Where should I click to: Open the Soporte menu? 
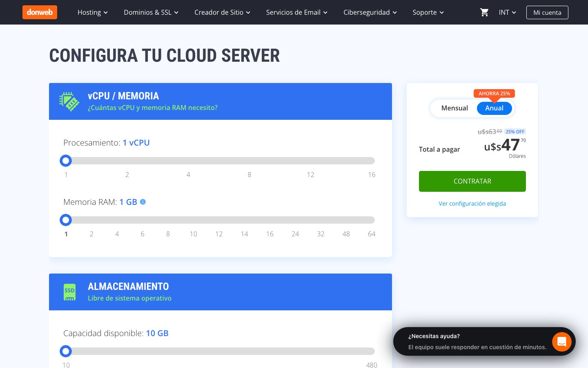(x=428, y=12)
